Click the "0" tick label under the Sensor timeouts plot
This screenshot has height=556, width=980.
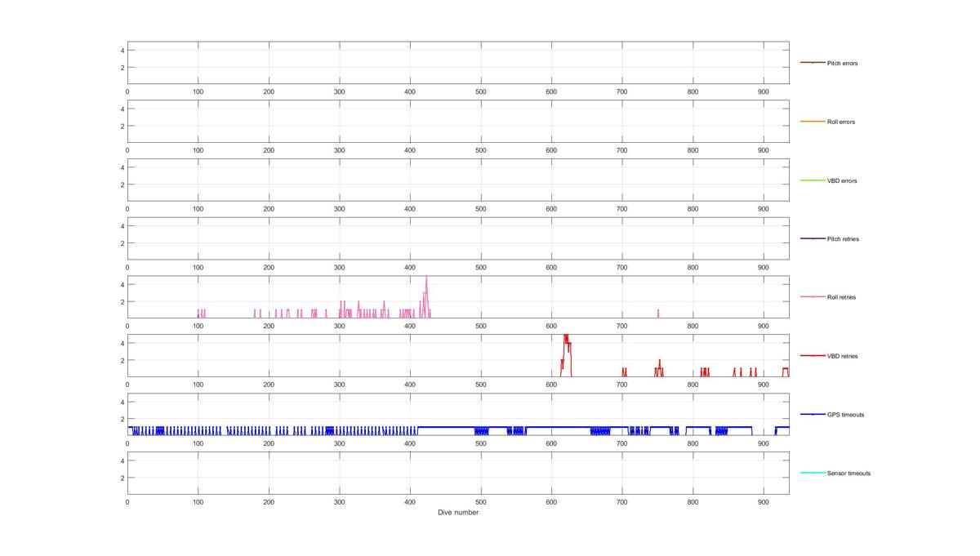(127, 502)
